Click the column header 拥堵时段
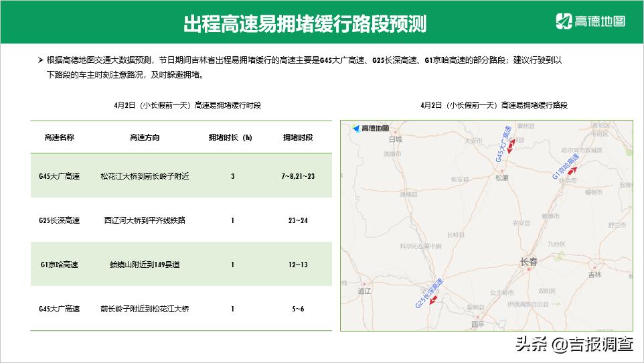Image resolution: width=644 pixels, height=363 pixels. pyautogui.click(x=298, y=137)
